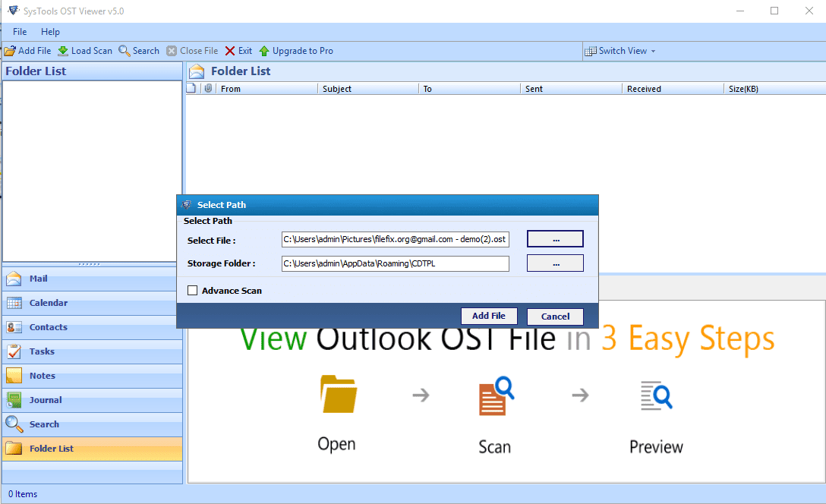The image size is (826, 504).
Task: Open Search in the navigation pane
Action: click(92, 424)
